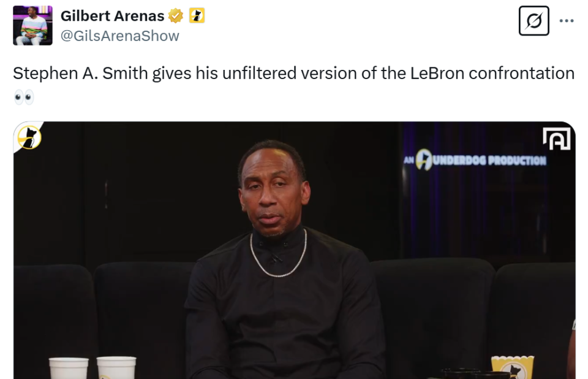
Task: Click the white "A" watermark logo on video
Action: pyautogui.click(x=557, y=139)
